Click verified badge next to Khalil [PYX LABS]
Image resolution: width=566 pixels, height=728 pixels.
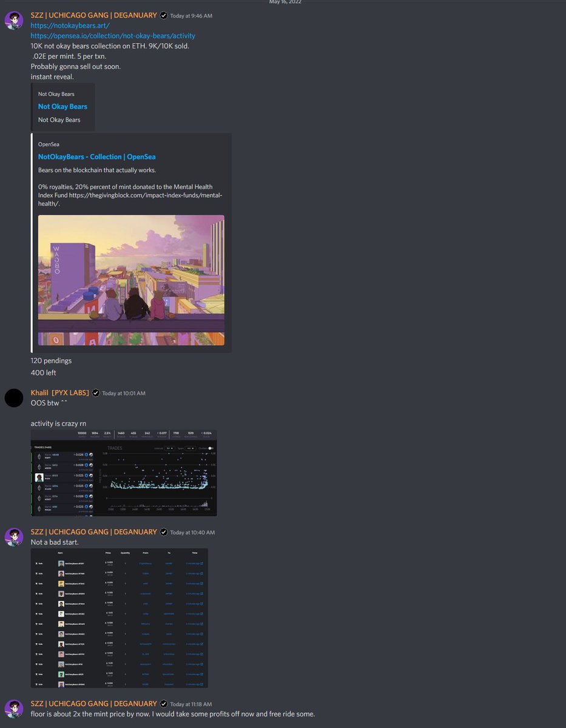click(x=95, y=393)
